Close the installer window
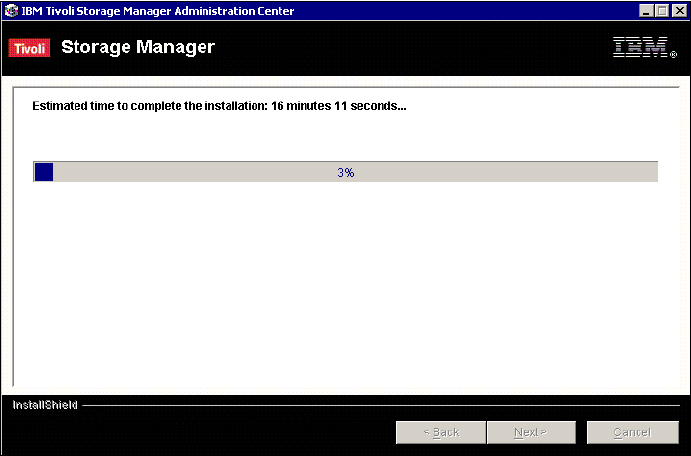 [x=680, y=11]
